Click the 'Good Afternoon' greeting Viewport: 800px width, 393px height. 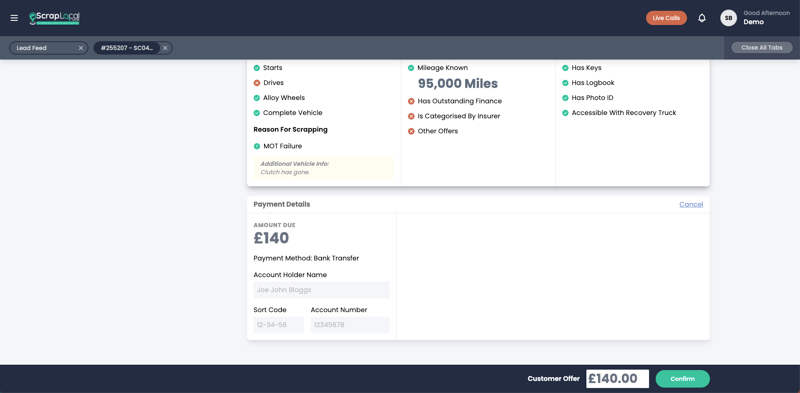[766, 13]
